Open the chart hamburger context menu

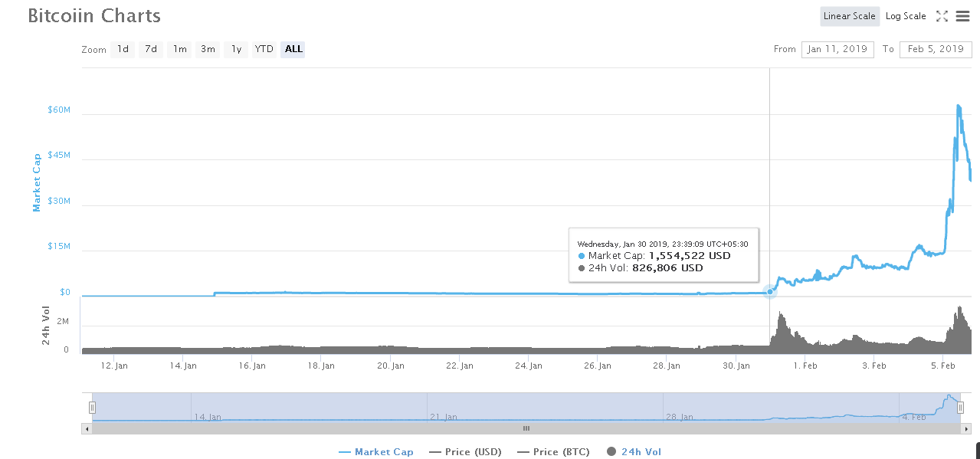pyautogui.click(x=962, y=16)
